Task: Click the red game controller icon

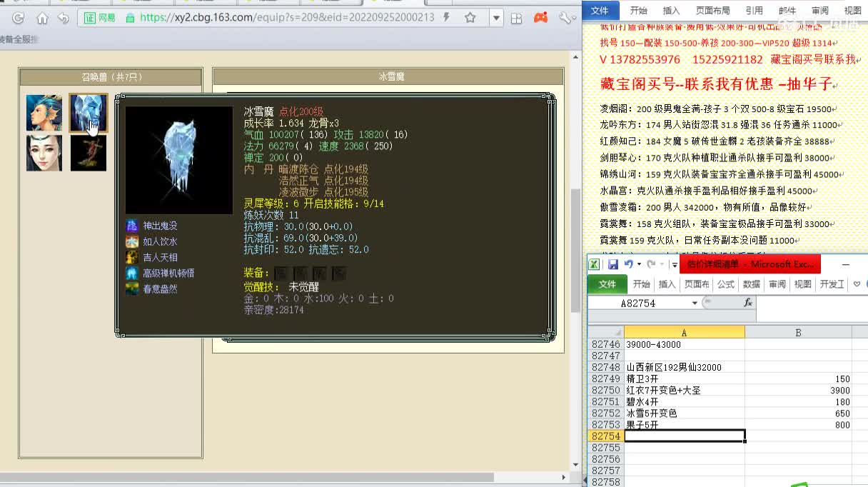Action: pyautogui.click(x=542, y=17)
